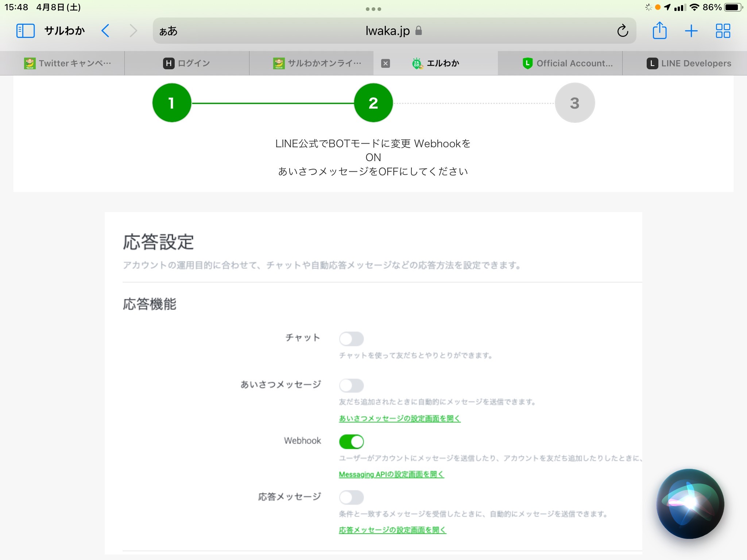Switch to the LINE Developers tab
This screenshot has width=747, height=560.
(x=685, y=63)
